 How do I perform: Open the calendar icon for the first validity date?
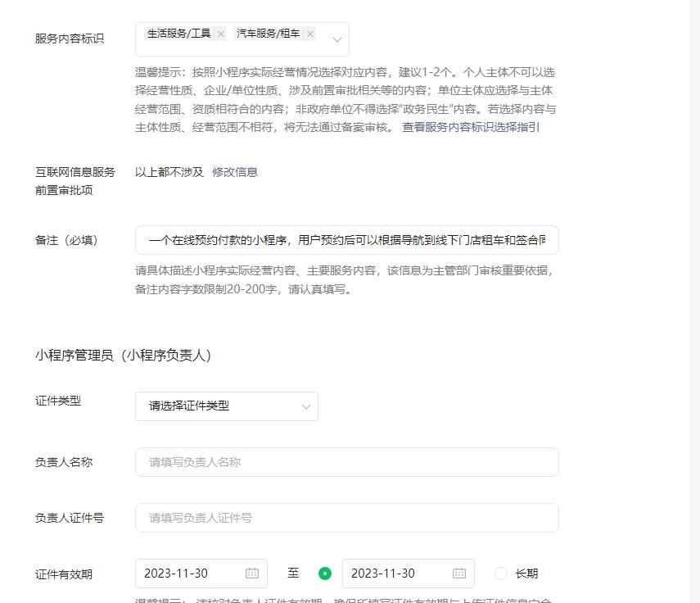[253, 574]
